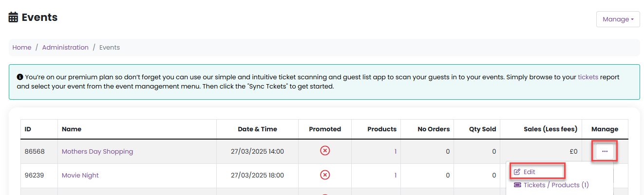Go to Home in the breadcrumb
The height and width of the screenshot is (195, 644).
coord(22,48)
